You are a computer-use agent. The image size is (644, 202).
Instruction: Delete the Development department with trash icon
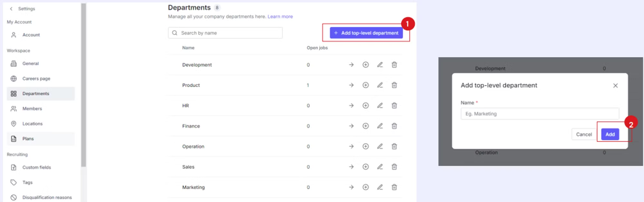(x=394, y=65)
